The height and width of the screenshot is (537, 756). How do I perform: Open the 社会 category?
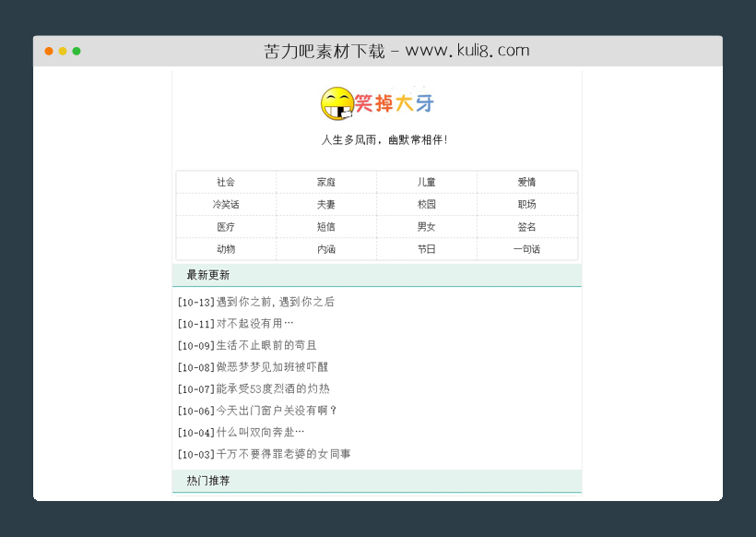[x=225, y=182]
